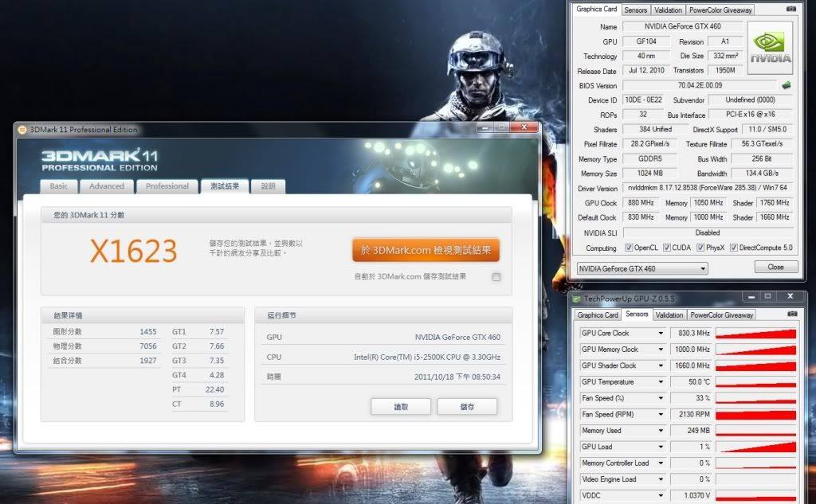Click the GPU Core Clock red sensor graph
The height and width of the screenshot is (504, 816).
(755, 333)
